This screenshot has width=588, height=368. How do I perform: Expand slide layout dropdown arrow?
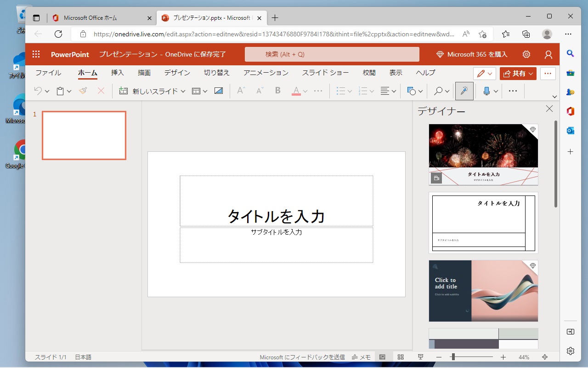pos(205,92)
